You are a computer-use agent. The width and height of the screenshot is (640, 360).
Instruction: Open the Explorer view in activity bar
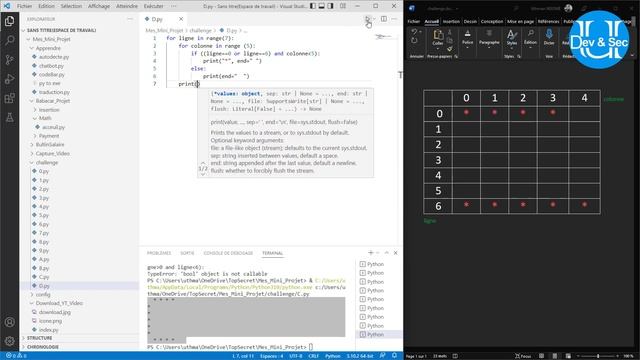pyautogui.click(x=9, y=21)
